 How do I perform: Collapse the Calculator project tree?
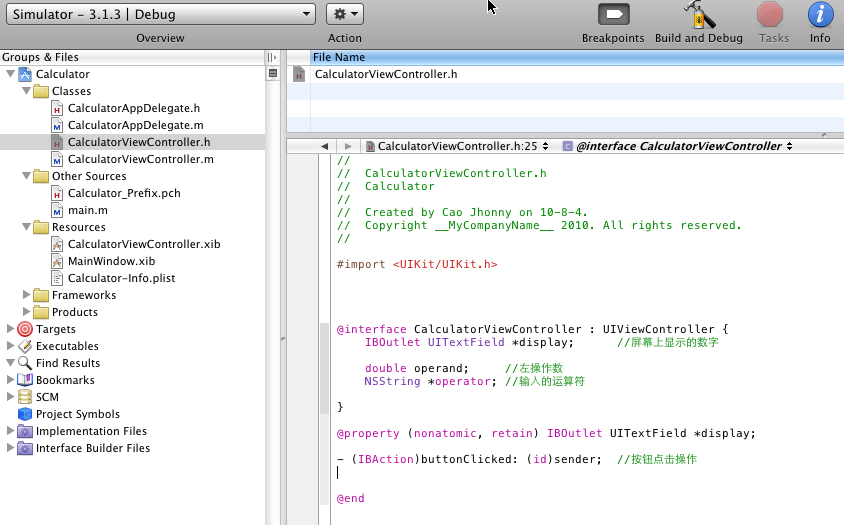click(10, 74)
